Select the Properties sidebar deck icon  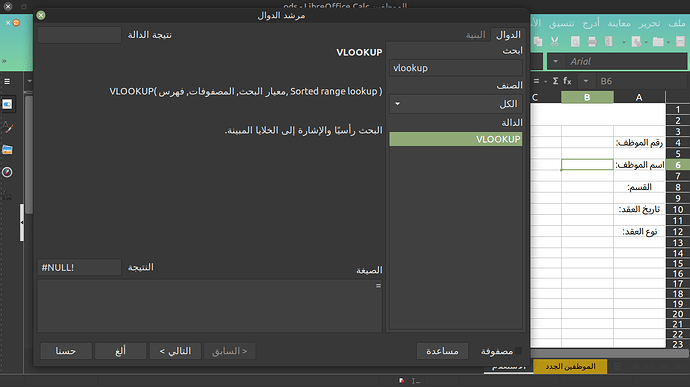[7, 104]
